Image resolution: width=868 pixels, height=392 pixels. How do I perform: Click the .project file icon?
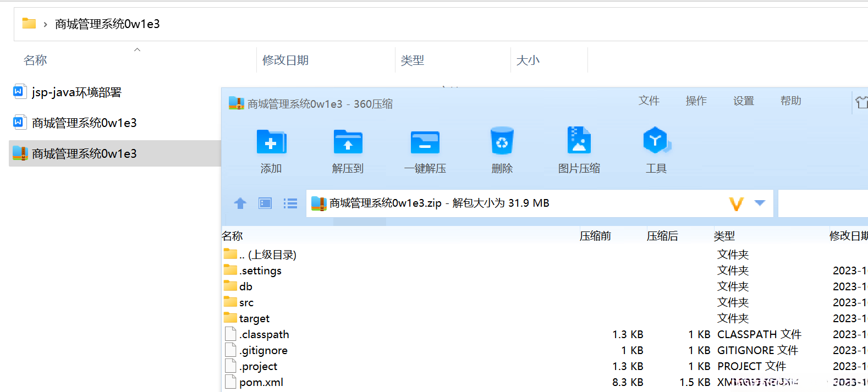point(231,366)
